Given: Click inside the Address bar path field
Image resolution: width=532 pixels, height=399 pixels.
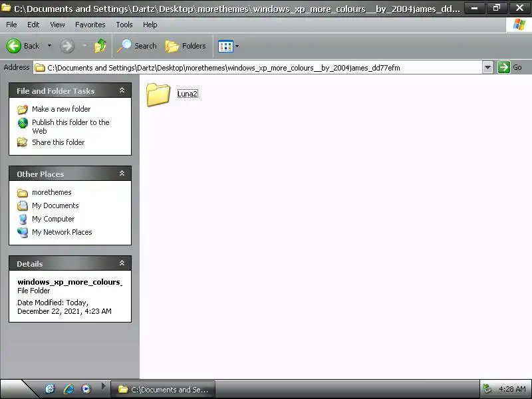Looking at the screenshot, I should point(258,68).
